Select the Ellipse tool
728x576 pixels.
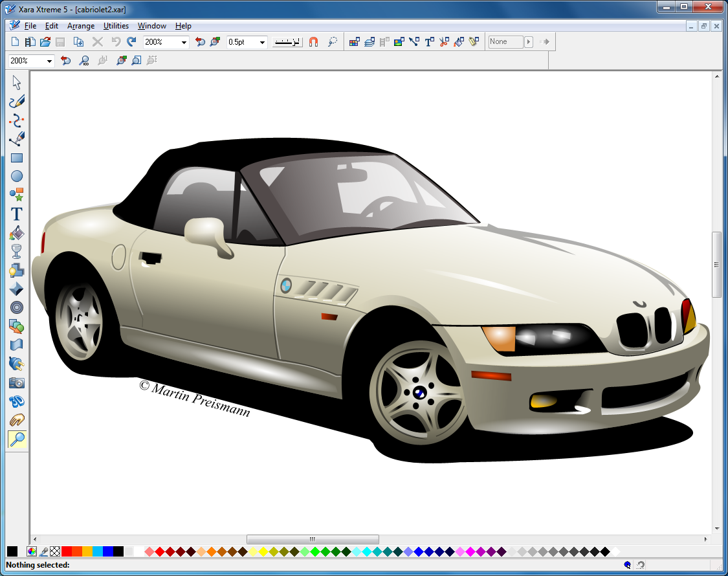(x=17, y=175)
